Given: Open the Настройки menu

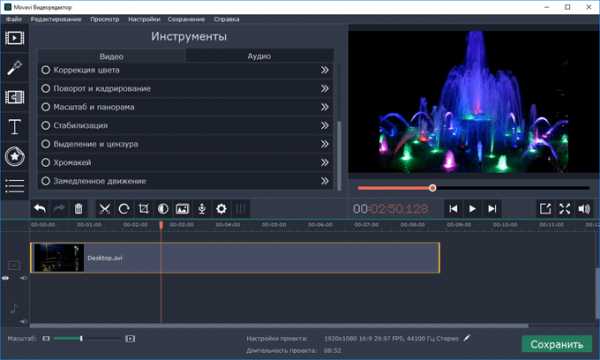Looking at the screenshot, I should 144,19.
